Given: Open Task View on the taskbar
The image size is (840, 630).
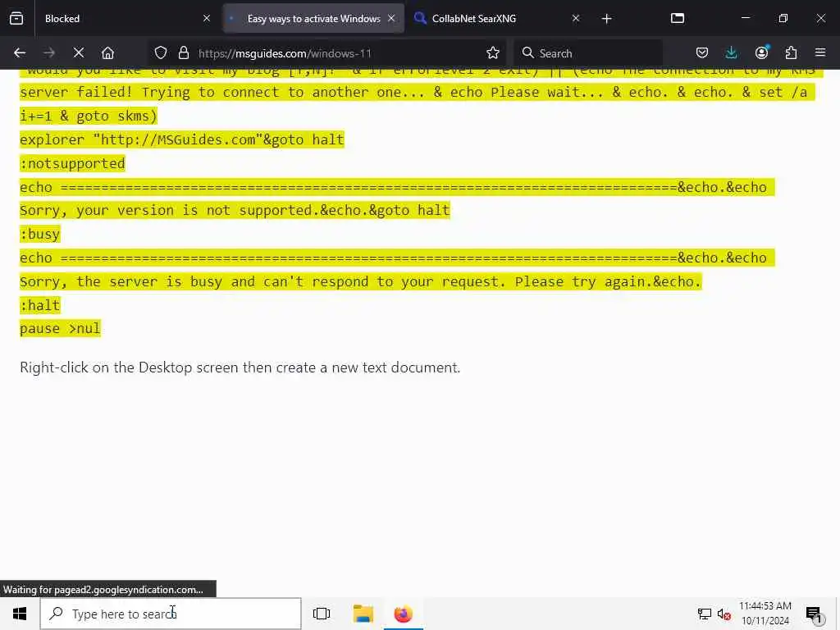Looking at the screenshot, I should tap(322, 614).
